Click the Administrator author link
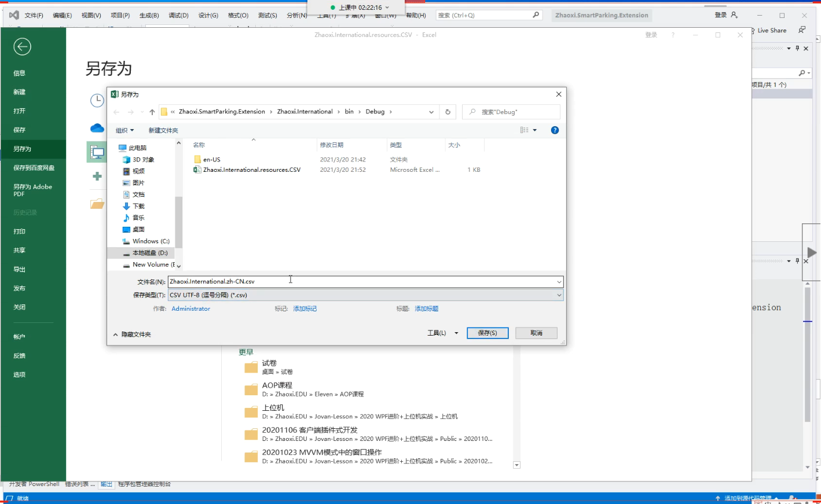Viewport: 821px width, 504px height. [190, 309]
